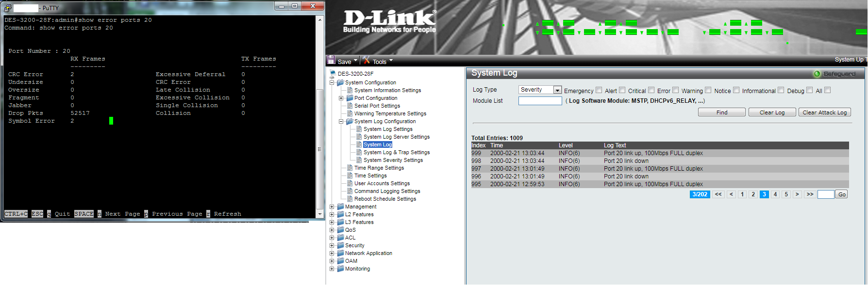Click the Network Application folder icon
868x287 pixels.
point(340,253)
